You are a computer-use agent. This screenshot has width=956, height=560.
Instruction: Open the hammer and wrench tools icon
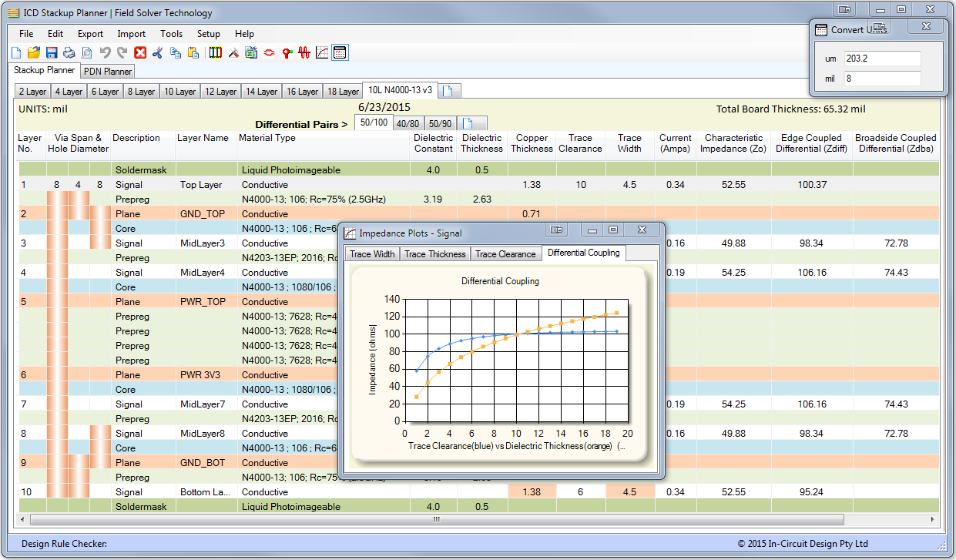(x=233, y=53)
